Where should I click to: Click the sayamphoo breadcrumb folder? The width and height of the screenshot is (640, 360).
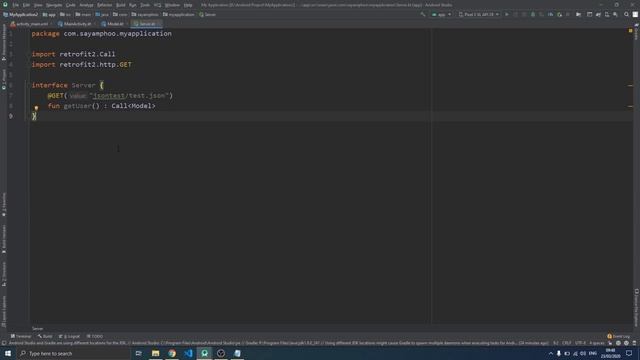(145, 14)
